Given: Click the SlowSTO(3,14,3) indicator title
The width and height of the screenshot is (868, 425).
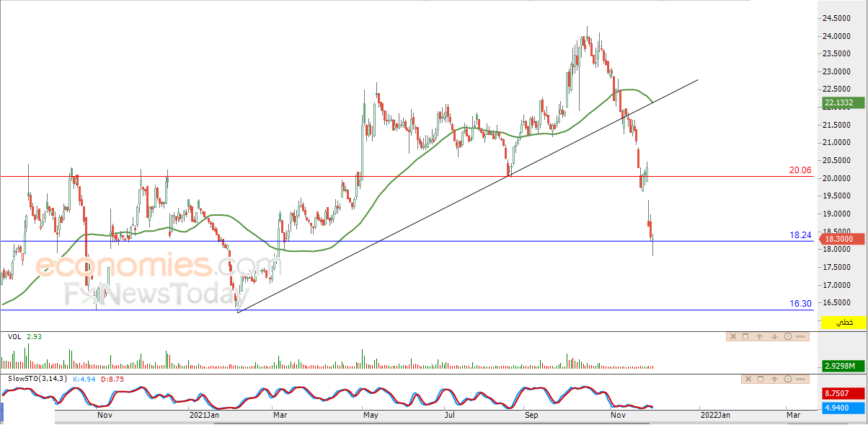Looking at the screenshot, I should coord(37,378).
